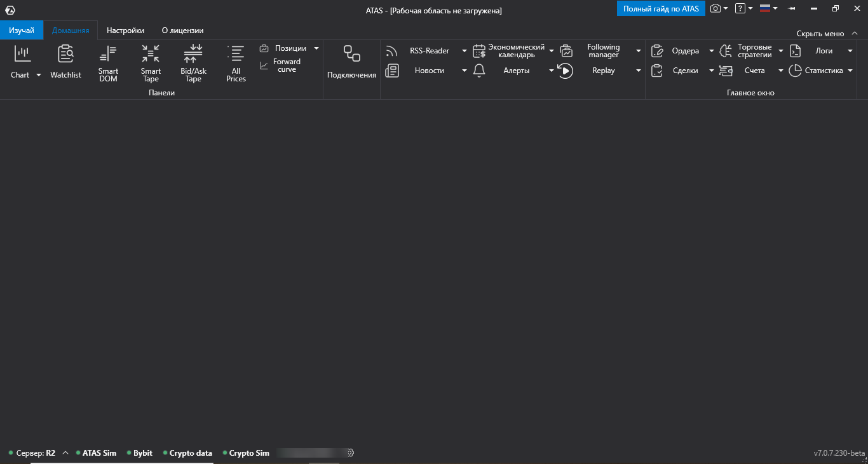Expand the Chart dropdown arrow
Screen dimensions: 868x464
(38, 75)
